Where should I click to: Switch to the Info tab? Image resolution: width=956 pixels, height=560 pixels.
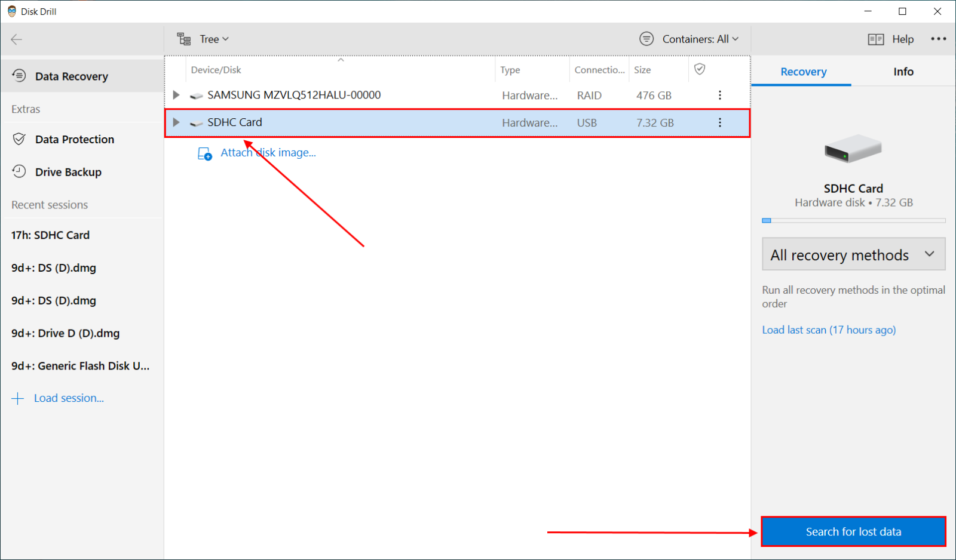[903, 72]
